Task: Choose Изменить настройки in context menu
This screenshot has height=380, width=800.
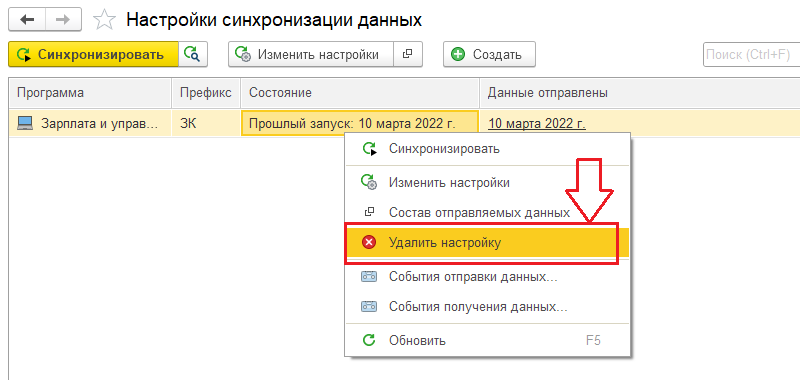Action: point(488,182)
